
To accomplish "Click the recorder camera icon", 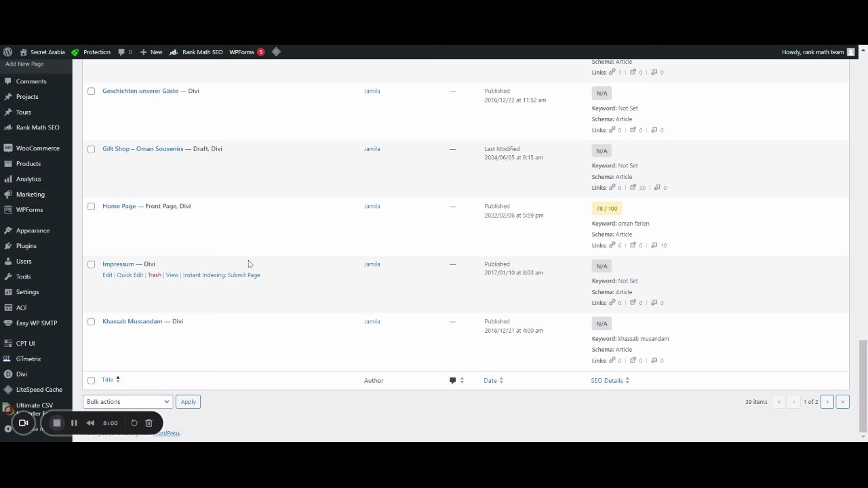I will 23,423.
